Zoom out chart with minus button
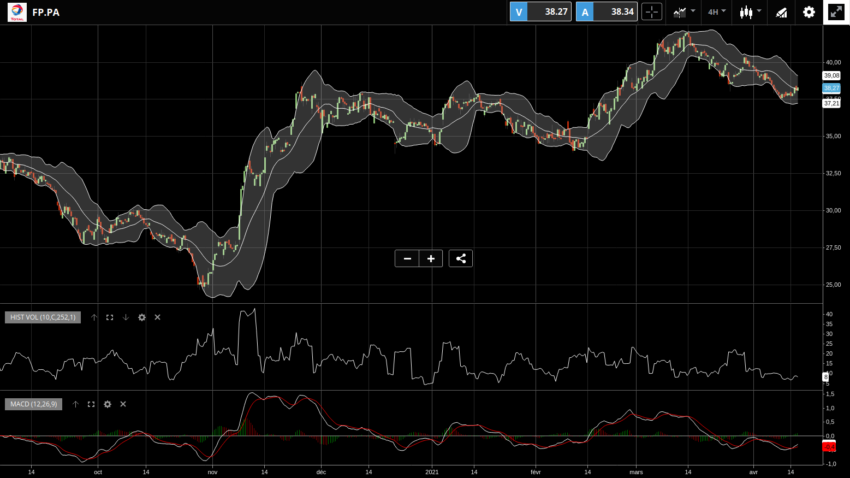Viewport: 850px width, 478px height. (407, 259)
